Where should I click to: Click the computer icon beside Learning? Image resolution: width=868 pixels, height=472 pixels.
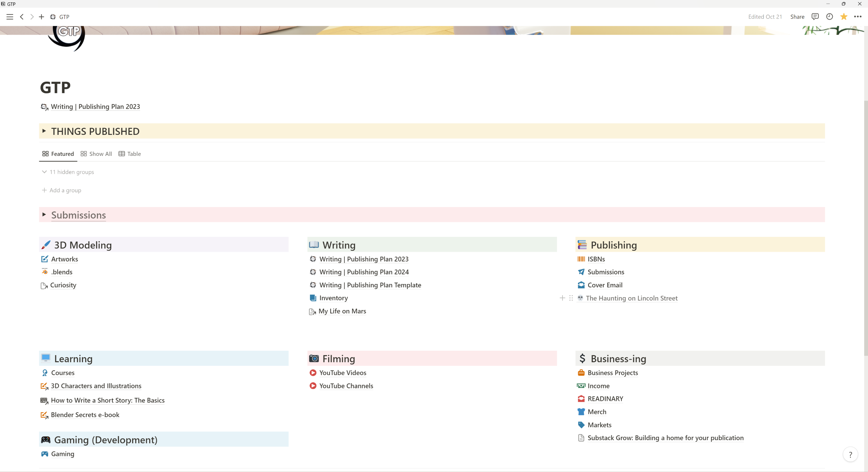(46, 358)
